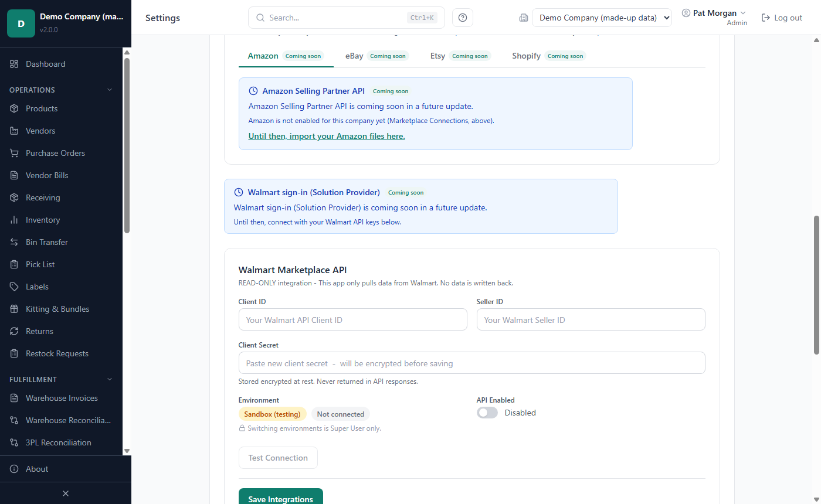Click the About info icon
821x504 pixels.
pyautogui.click(x=14, y=469)
